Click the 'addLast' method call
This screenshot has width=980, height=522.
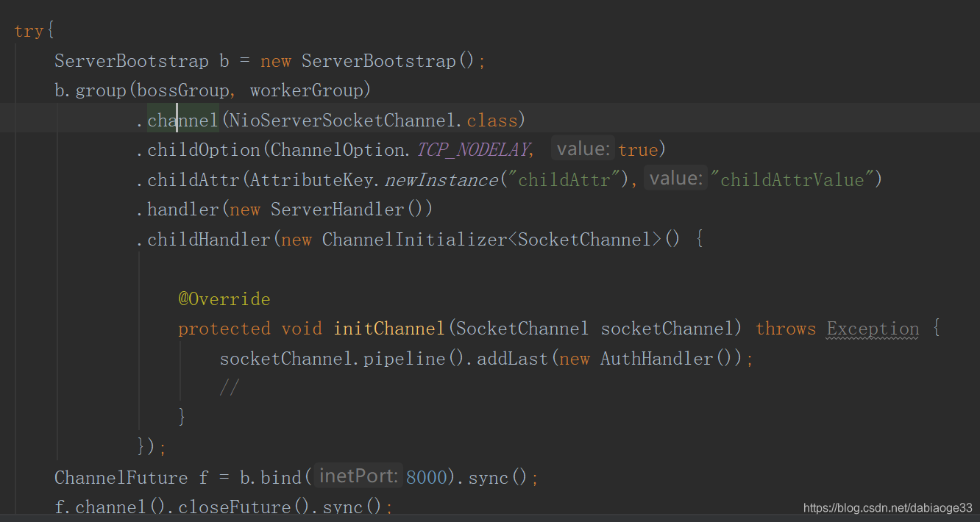click(x=513, y=359)
